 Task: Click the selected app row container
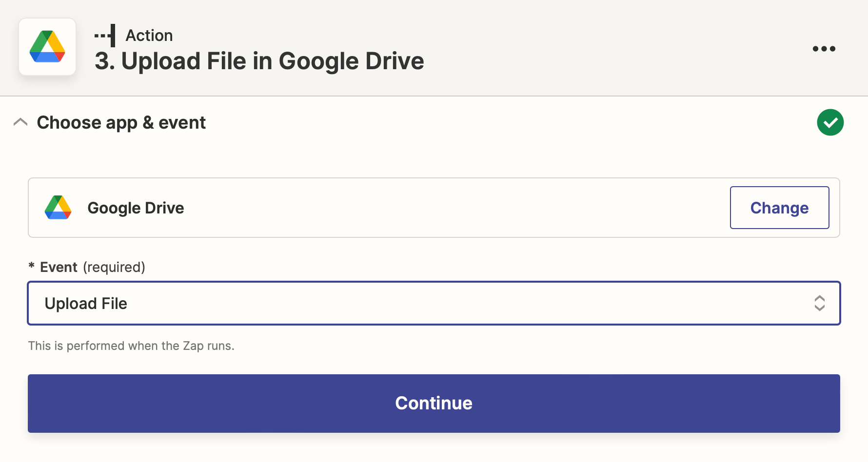434,208
